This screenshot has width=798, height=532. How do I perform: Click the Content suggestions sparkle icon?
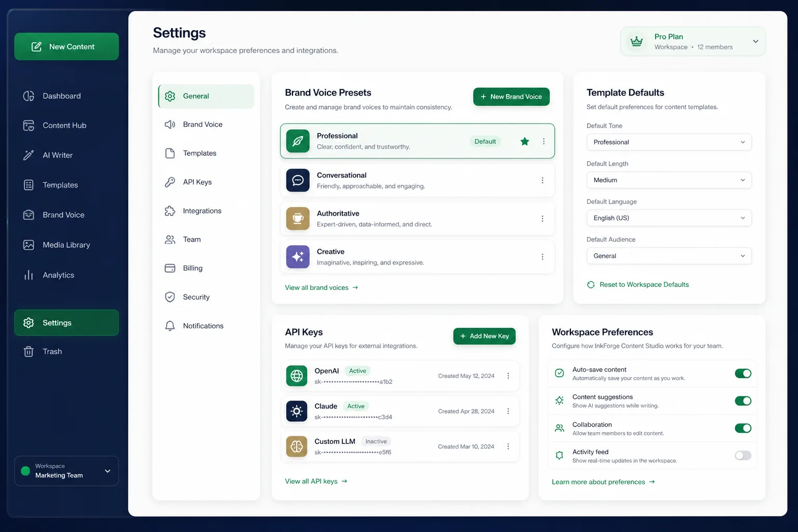(x=560, y=401)
